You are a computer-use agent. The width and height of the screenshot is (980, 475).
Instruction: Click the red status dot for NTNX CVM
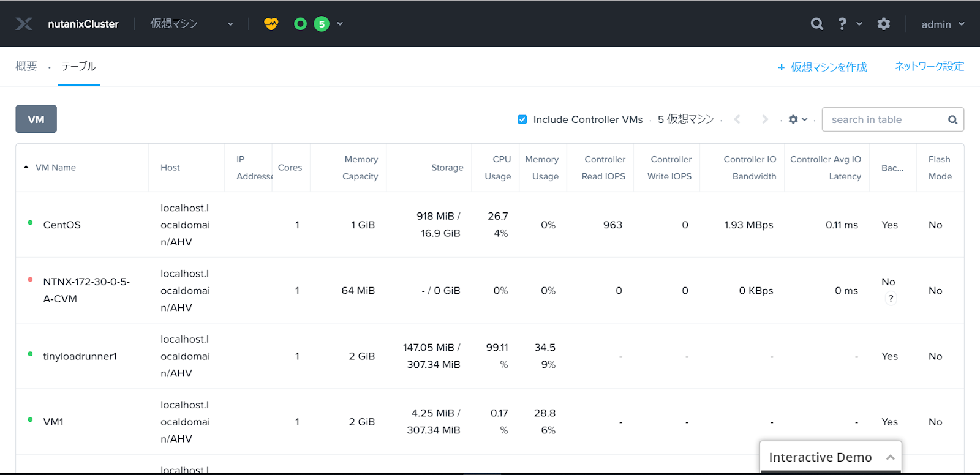tap(30, 280)
